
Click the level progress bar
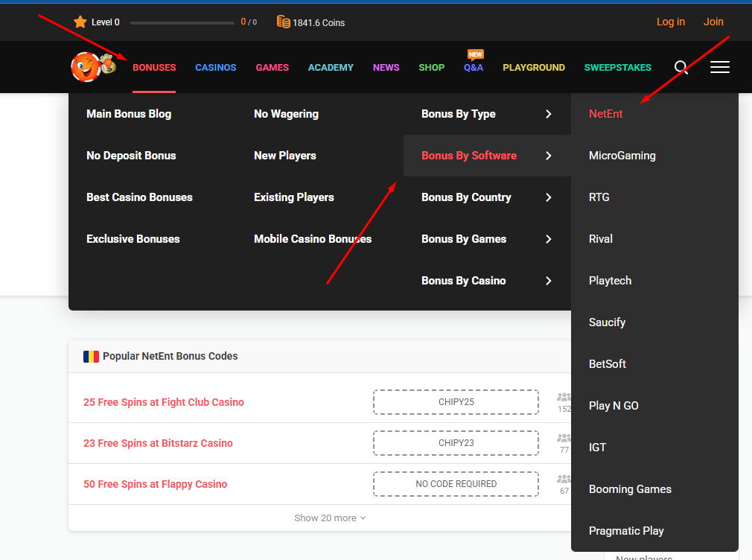tap(182, 23)
